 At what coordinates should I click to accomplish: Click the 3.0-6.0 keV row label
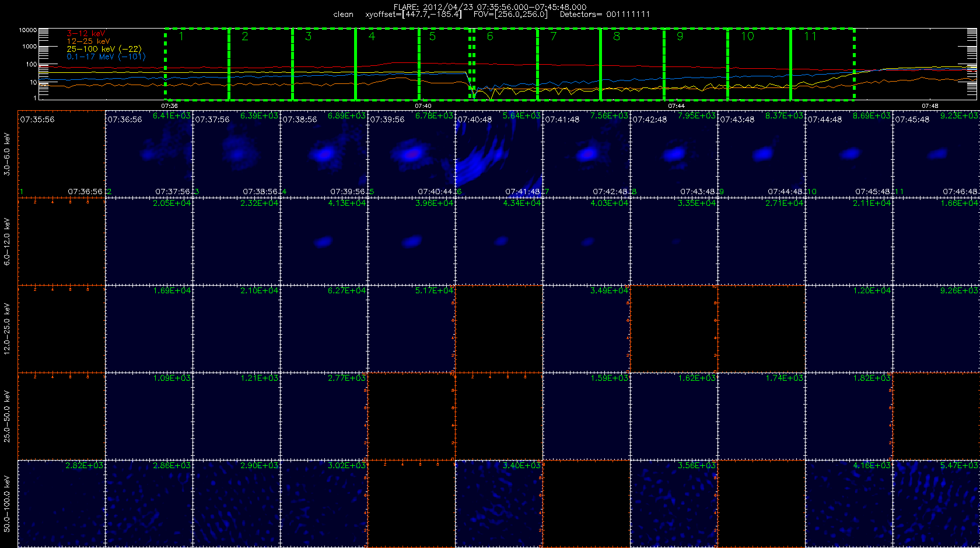point(7,154)
